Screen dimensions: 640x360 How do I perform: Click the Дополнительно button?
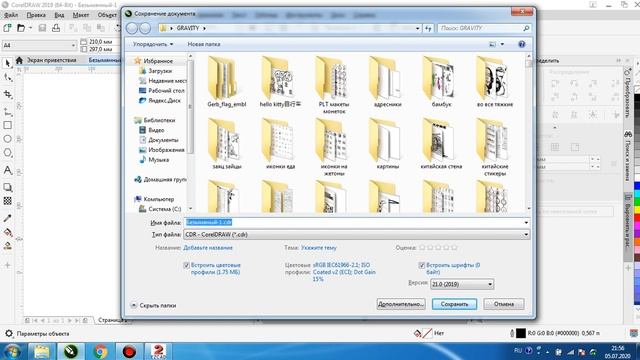[401, 304]
